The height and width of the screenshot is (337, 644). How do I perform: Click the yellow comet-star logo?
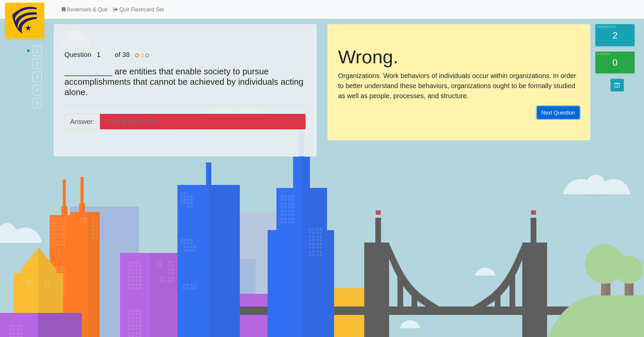click(24, 21)
